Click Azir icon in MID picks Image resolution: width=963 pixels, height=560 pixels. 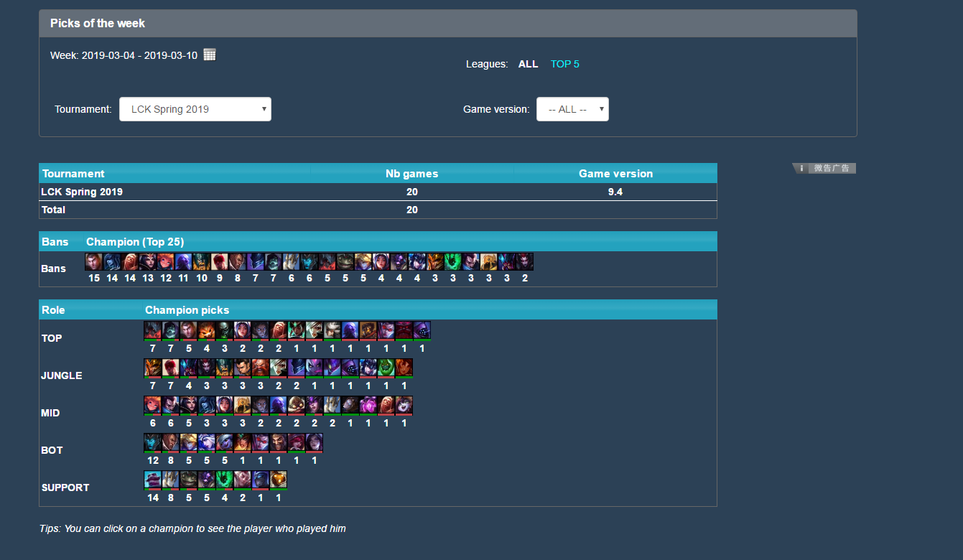point(242,405)
